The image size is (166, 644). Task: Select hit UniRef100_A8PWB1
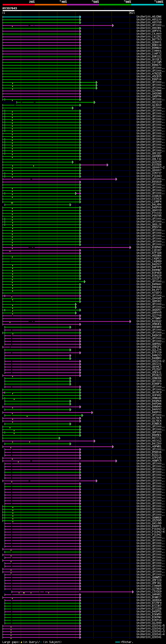(149, 447)
